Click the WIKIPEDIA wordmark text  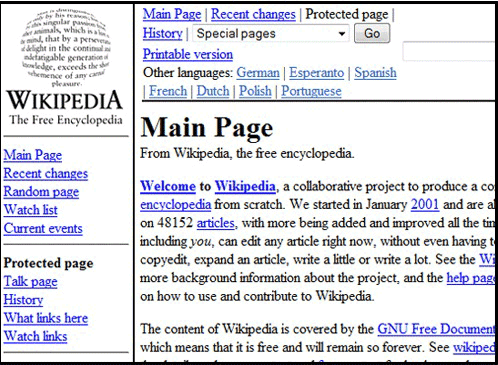click(65, 100)
